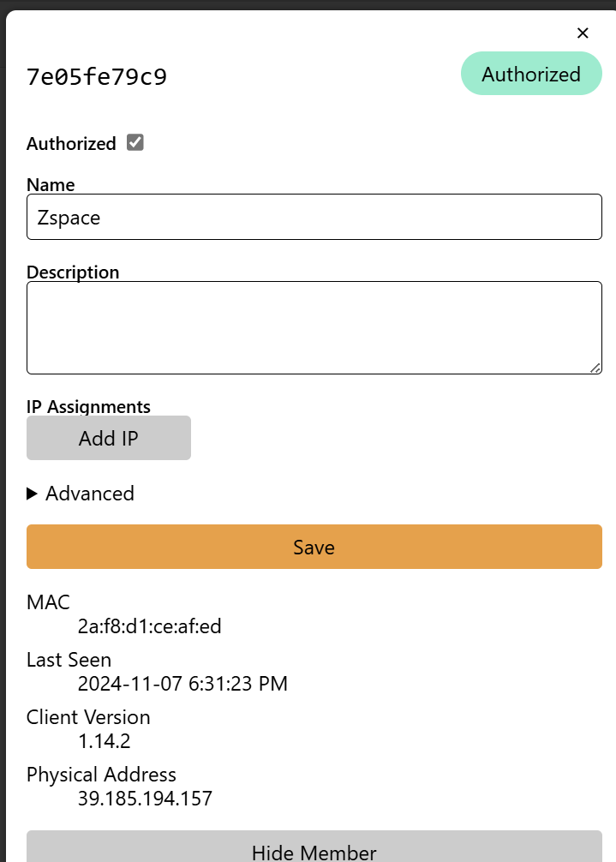Viewport: 616px width, 862px height.
Task: Uncheck the Authorized checkbox
Action: (135, 143)
